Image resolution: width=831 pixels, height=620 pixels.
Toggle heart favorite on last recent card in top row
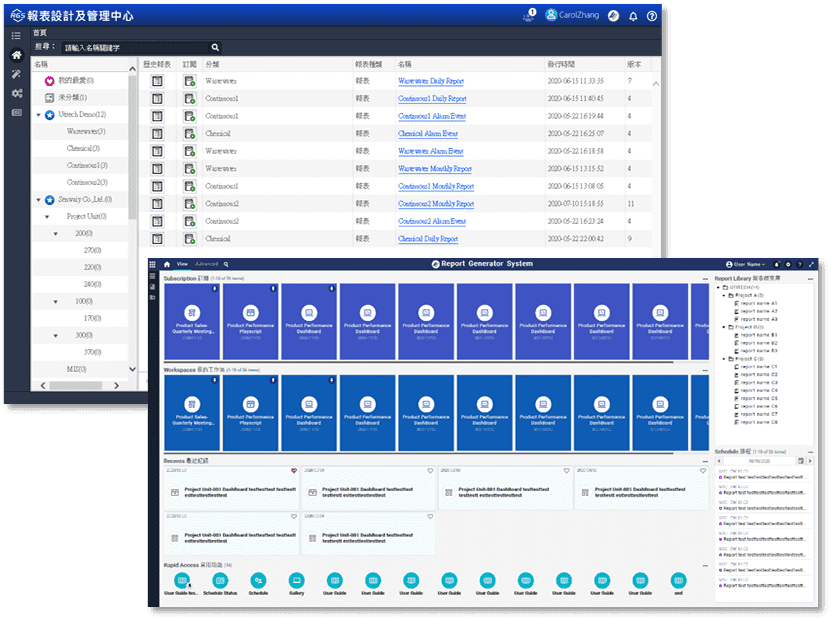click(705, 471)
